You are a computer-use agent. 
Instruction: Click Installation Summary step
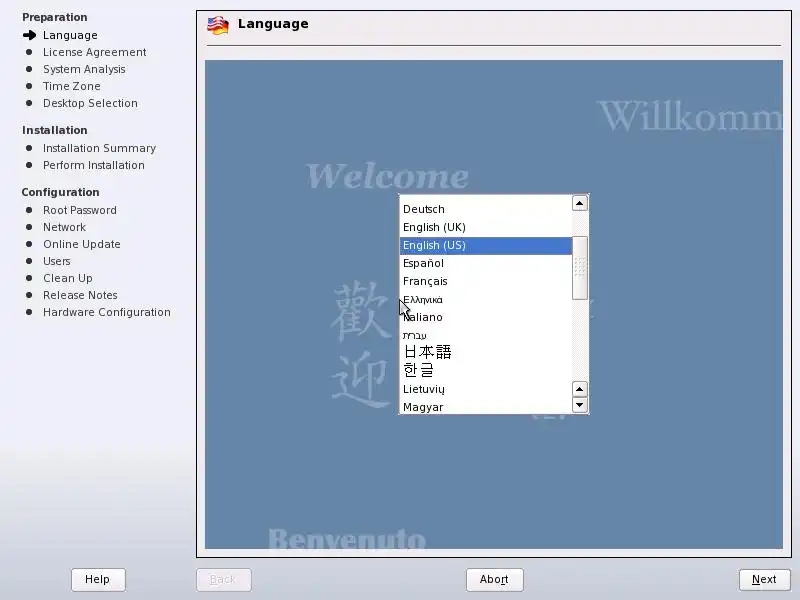point(99,148)
